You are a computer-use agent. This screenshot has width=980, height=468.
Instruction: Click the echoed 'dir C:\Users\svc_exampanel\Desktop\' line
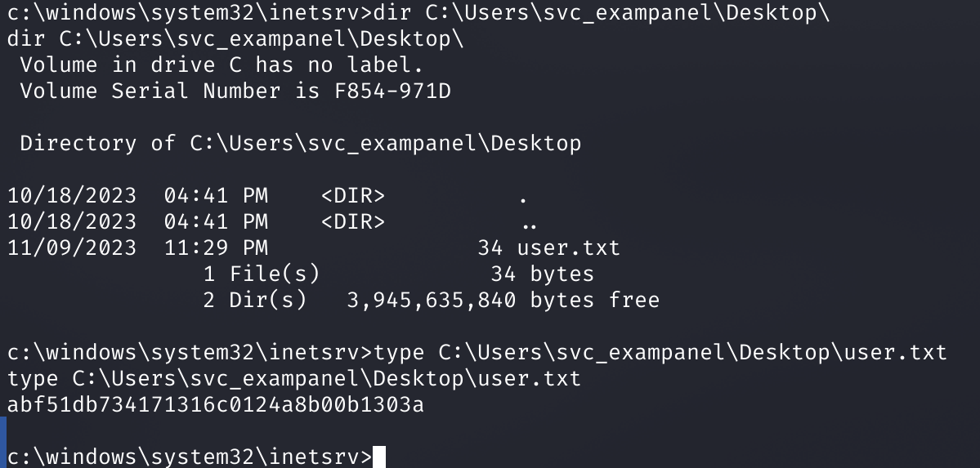coord(235,38)
